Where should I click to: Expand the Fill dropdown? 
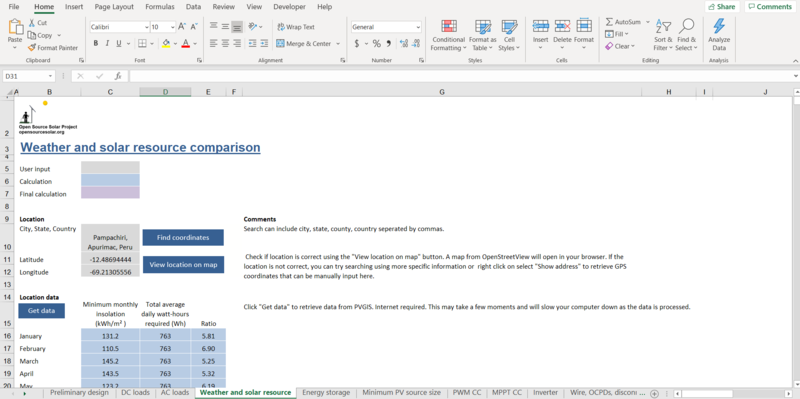point(627,34)
